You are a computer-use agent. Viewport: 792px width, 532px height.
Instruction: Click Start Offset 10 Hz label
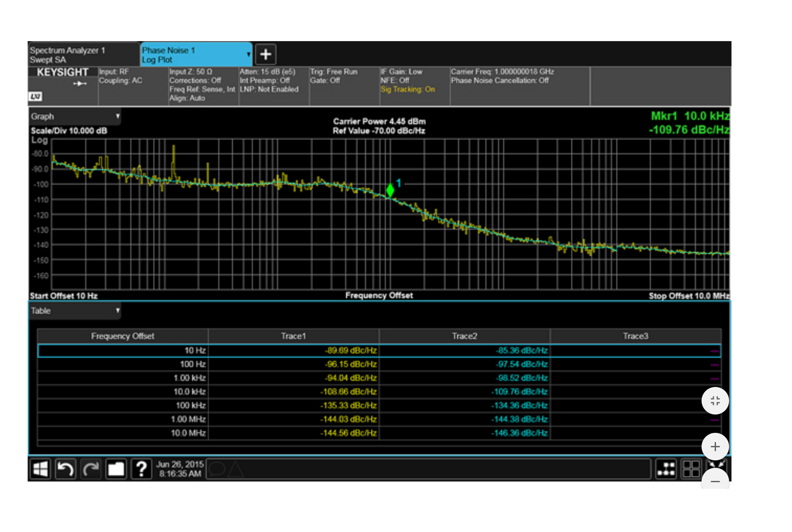[x=64, y=296]
